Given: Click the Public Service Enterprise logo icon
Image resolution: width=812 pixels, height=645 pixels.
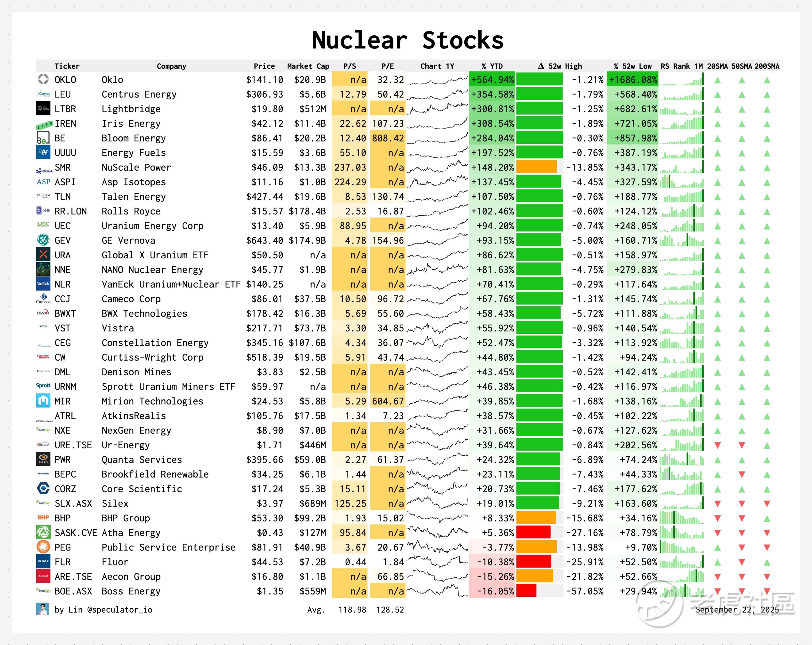Looking at the screenshot, I should (43, 547).
